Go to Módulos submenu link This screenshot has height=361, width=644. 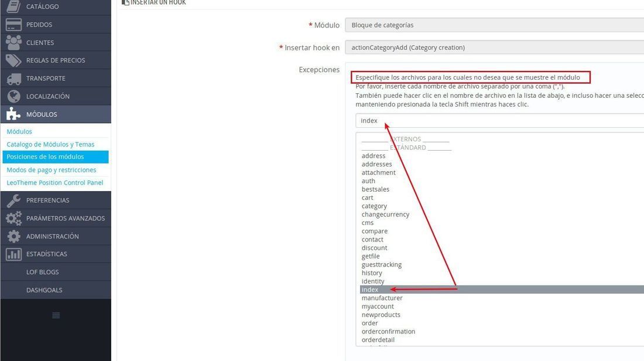click(19, 132)
